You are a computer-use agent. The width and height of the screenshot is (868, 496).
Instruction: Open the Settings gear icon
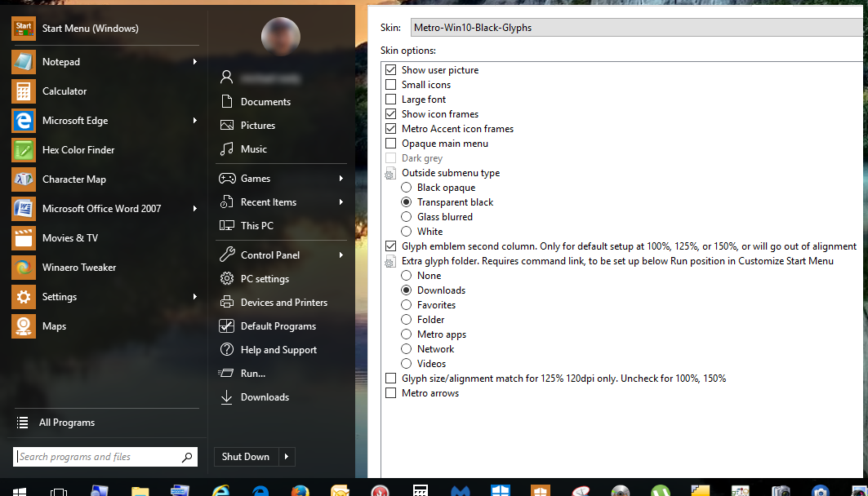tap(23, 296)
